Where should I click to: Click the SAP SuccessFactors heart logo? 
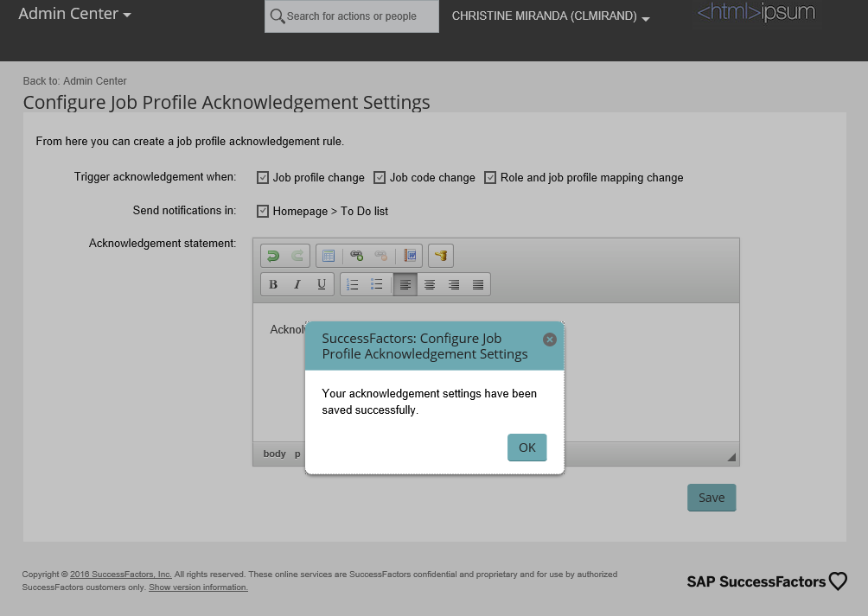(767, 581)
